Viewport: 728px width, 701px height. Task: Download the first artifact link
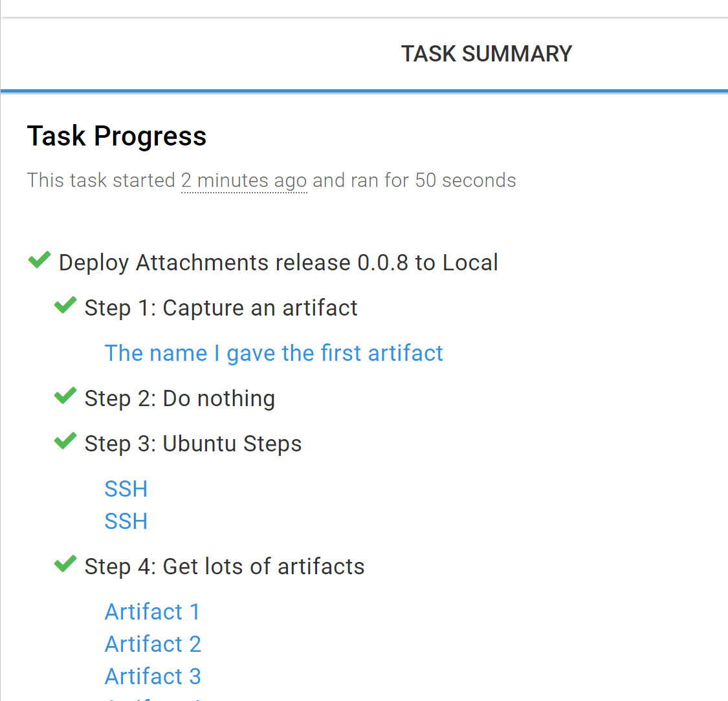pyautogui.click(x=273, y=353)
